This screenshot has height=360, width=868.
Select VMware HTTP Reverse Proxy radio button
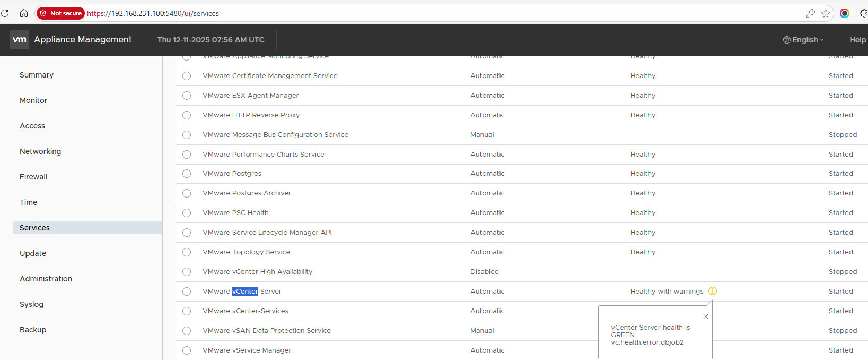pos(187,115)
